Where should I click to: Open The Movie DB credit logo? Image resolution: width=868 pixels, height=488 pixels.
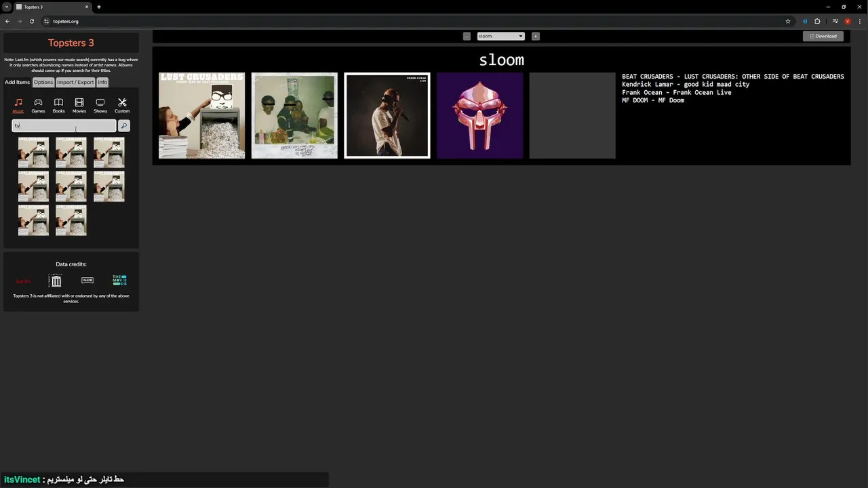pos(119,280)
